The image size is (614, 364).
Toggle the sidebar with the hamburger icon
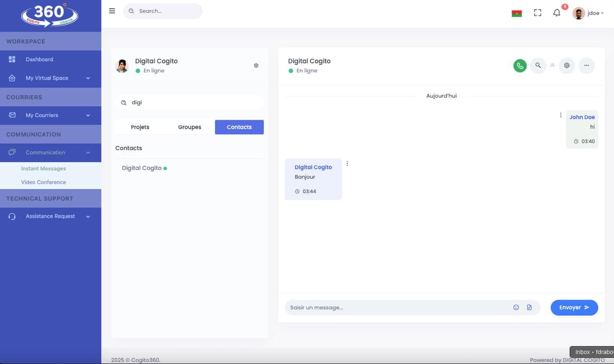point(112,11)
